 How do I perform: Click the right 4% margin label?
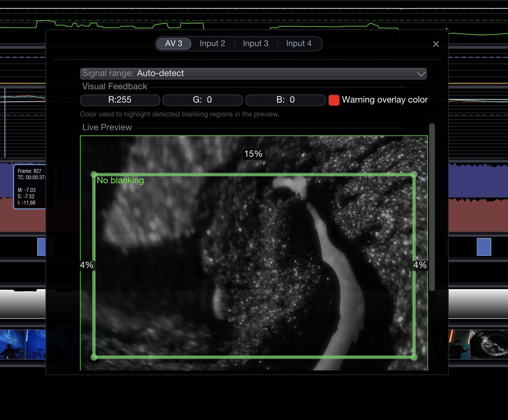(420, 265)
